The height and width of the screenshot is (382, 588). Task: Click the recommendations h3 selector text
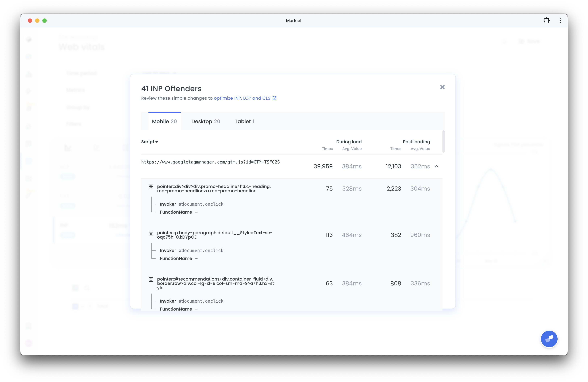click(215, 283)
